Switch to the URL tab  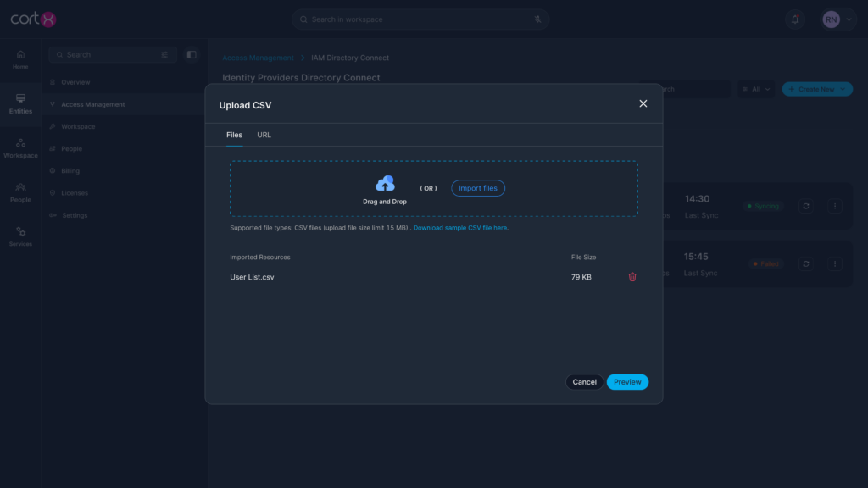click(264, 135)
